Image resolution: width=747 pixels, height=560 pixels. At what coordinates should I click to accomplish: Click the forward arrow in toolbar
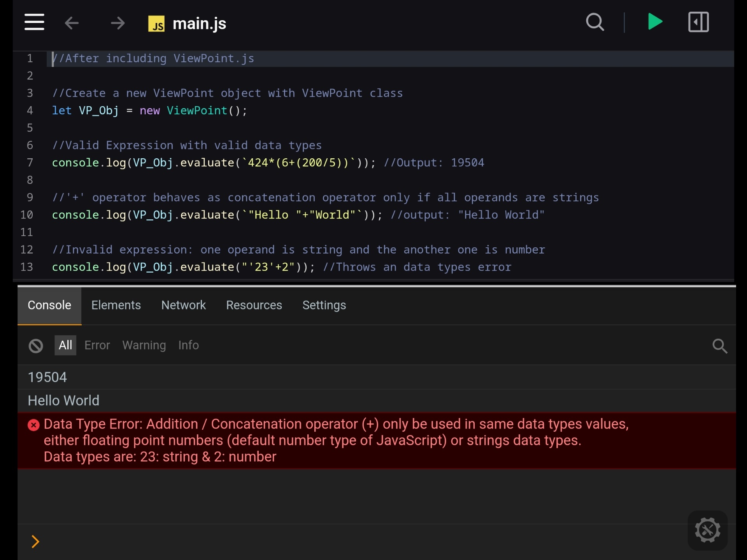pyautogui.click(x=117, y=23)
